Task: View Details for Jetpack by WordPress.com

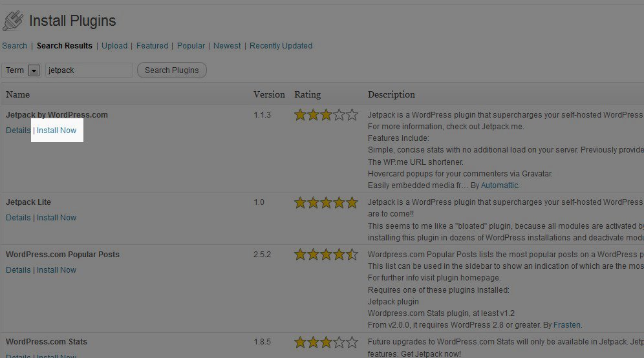Action: 18,131
